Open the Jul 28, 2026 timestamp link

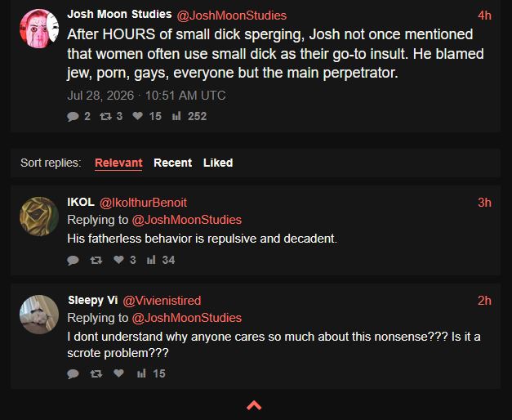[x=146, y=96]
